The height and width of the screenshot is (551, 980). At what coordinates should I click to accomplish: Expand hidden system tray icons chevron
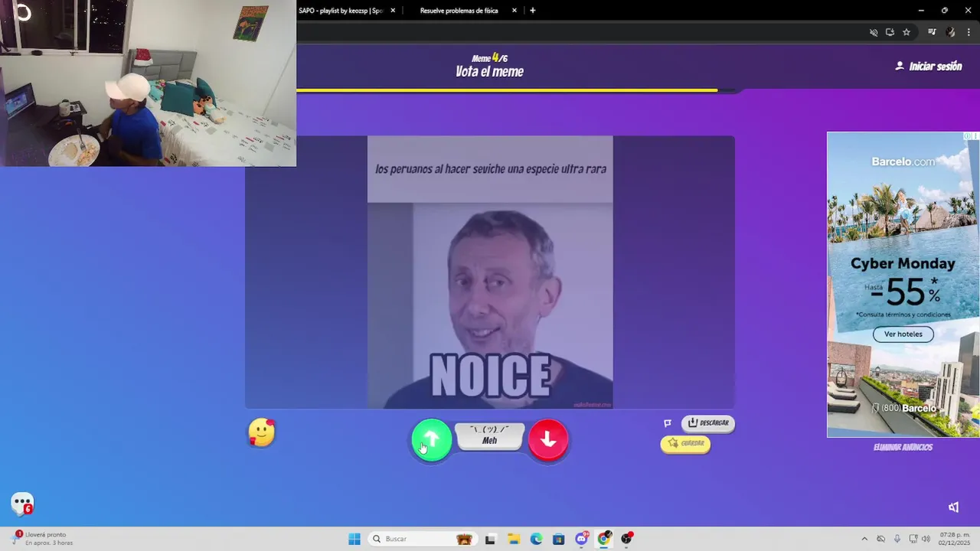coord(864,539)
